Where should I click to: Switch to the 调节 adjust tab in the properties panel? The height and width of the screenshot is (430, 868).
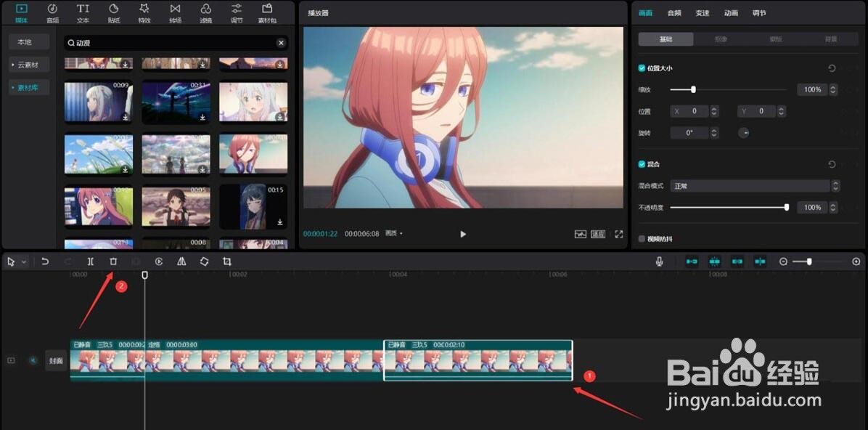759,13
